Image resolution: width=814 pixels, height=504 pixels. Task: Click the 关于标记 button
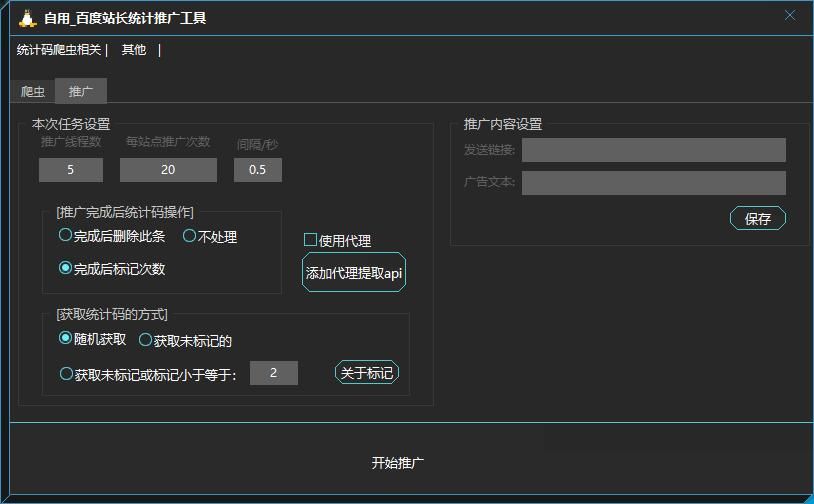(x=366, y=373)
